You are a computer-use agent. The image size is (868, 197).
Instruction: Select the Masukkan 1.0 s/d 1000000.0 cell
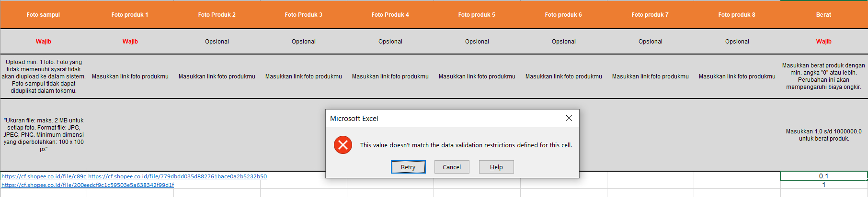pos(824,135)
